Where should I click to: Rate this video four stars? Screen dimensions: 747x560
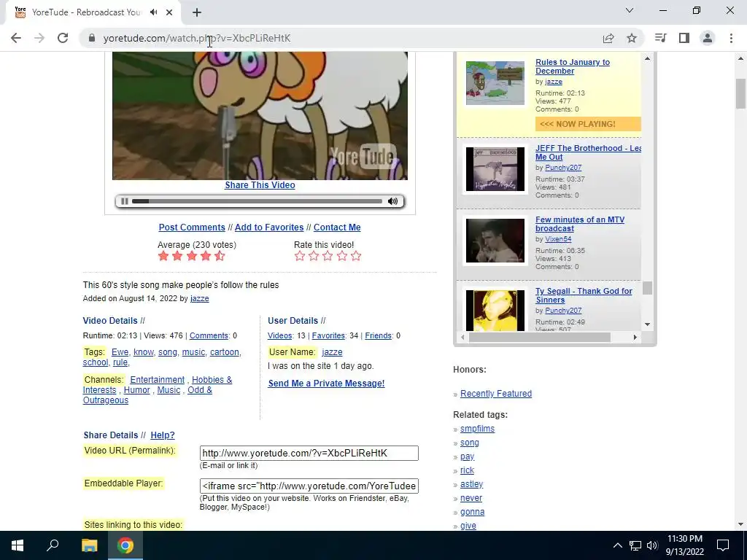click(342, 256)
